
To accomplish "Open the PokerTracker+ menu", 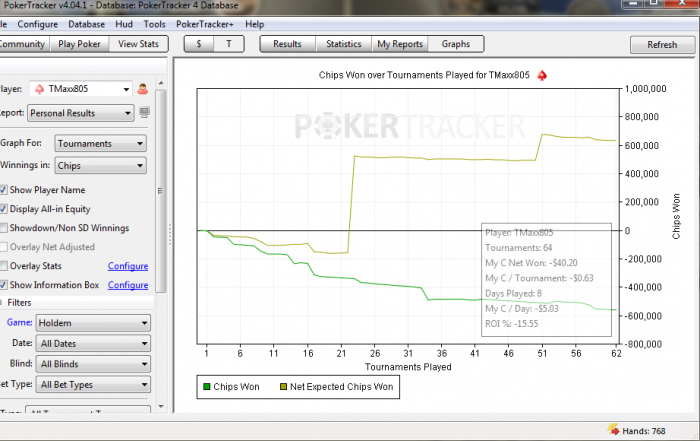I will click(204, 25).
